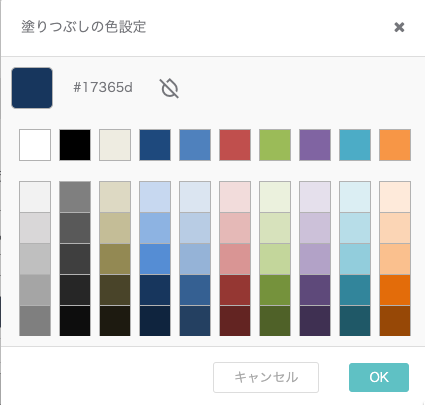Click the キャンセル button
This screenshot has width=425, height=405.
coord(266,377)
